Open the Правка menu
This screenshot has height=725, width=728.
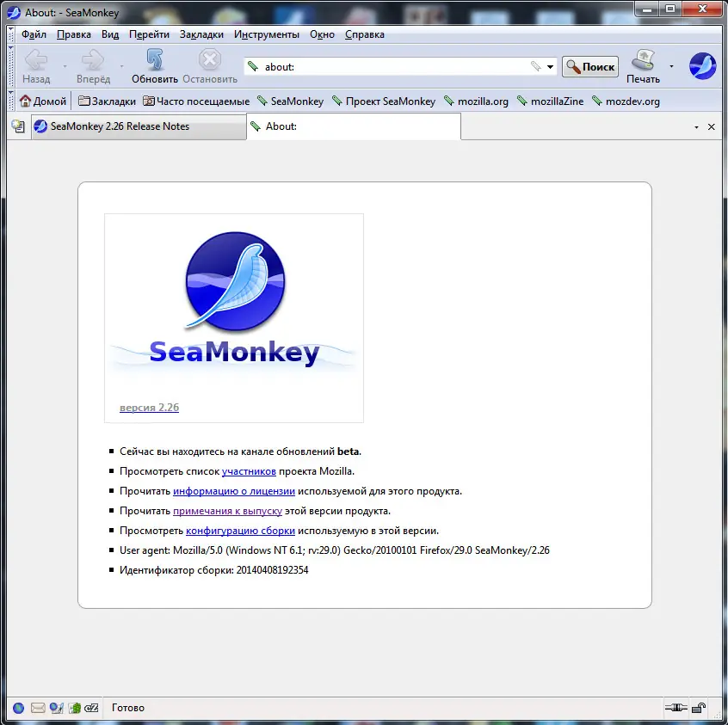74,34
